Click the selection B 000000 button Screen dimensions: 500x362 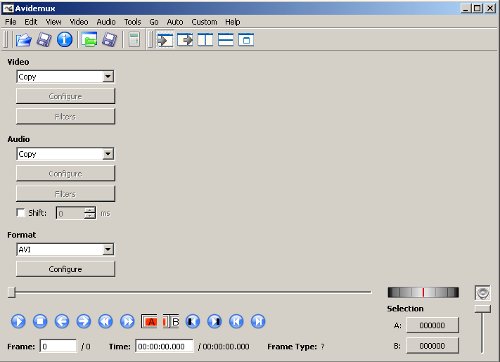coord(432,346)
